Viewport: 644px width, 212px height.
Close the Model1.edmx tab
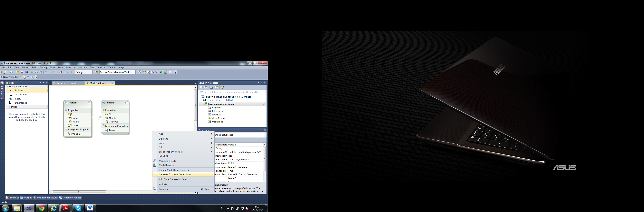(x=112, y=83)
